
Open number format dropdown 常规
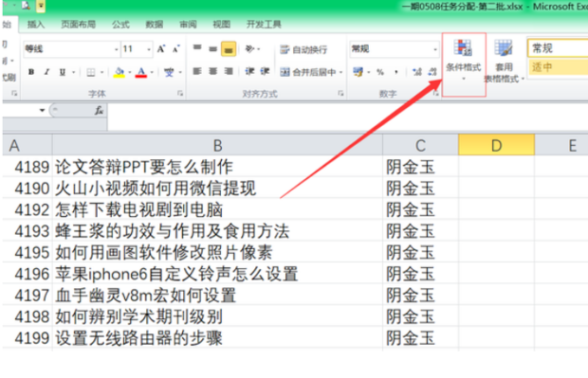click(435, 49)
